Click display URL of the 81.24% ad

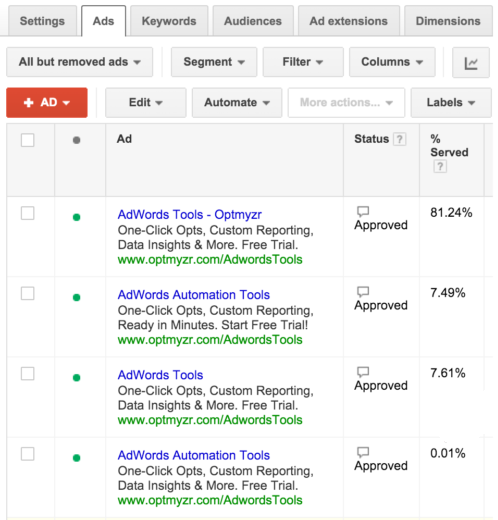click(210, 260)
